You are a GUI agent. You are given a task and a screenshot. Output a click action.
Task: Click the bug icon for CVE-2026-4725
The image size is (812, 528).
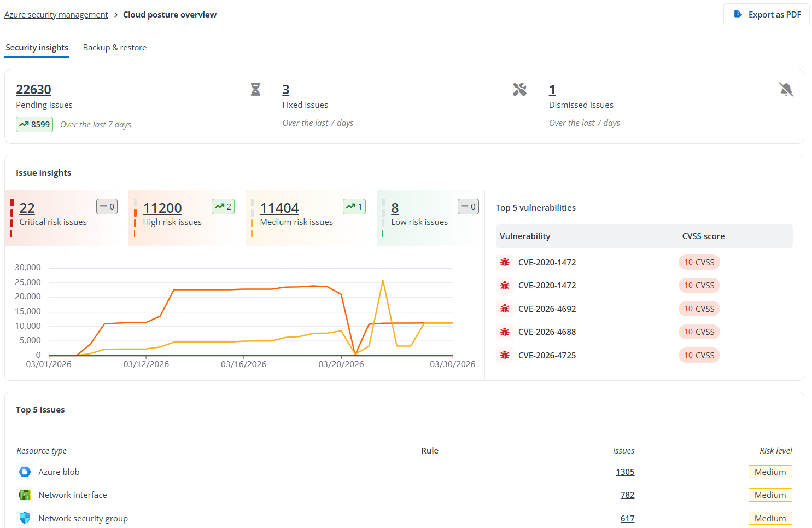pos(505,355)
